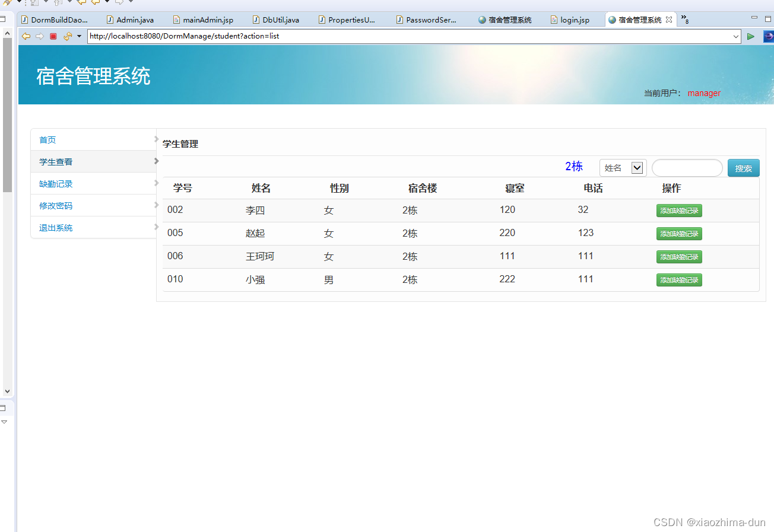Click the 学生管理 section heading
Image resolution: width=774 pixels, height=532 pixels.
[x=180, y=144]
